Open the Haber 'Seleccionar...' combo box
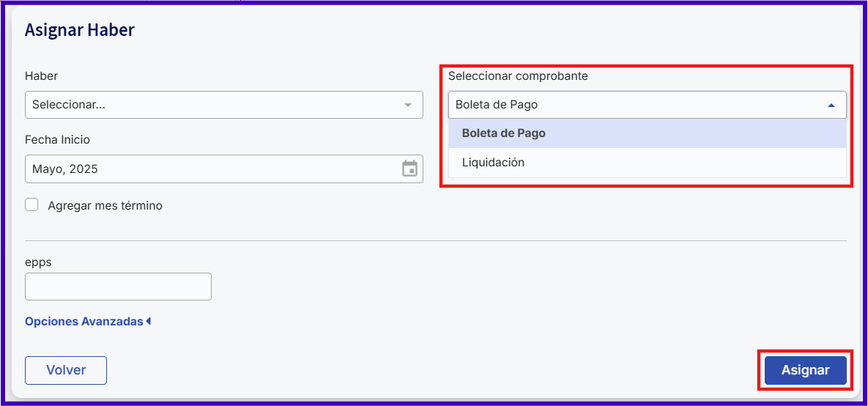The height and width of the screenshot is (406, 868). 223,105
